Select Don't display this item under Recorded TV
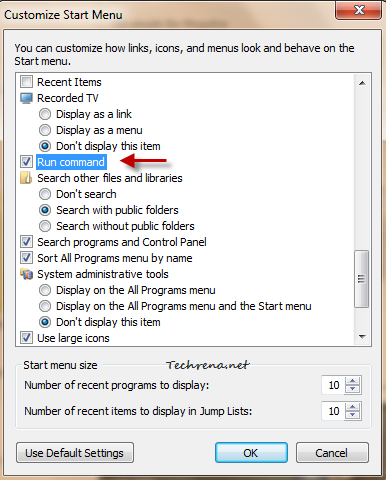Viewport: 386px width, 480px height. (45, 146)
